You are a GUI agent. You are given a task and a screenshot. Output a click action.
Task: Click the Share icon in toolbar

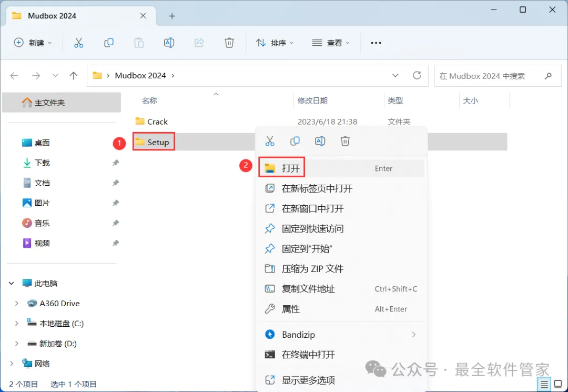coord(199,43)
